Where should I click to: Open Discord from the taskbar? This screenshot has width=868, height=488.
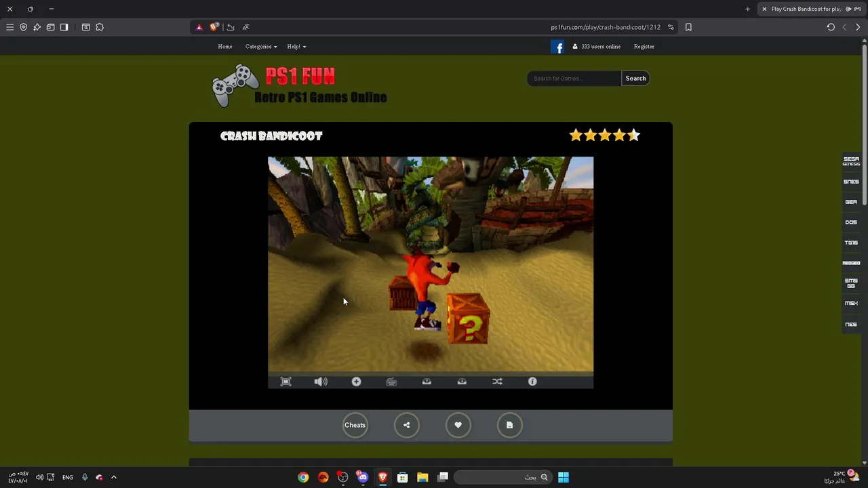click(363, 477)
